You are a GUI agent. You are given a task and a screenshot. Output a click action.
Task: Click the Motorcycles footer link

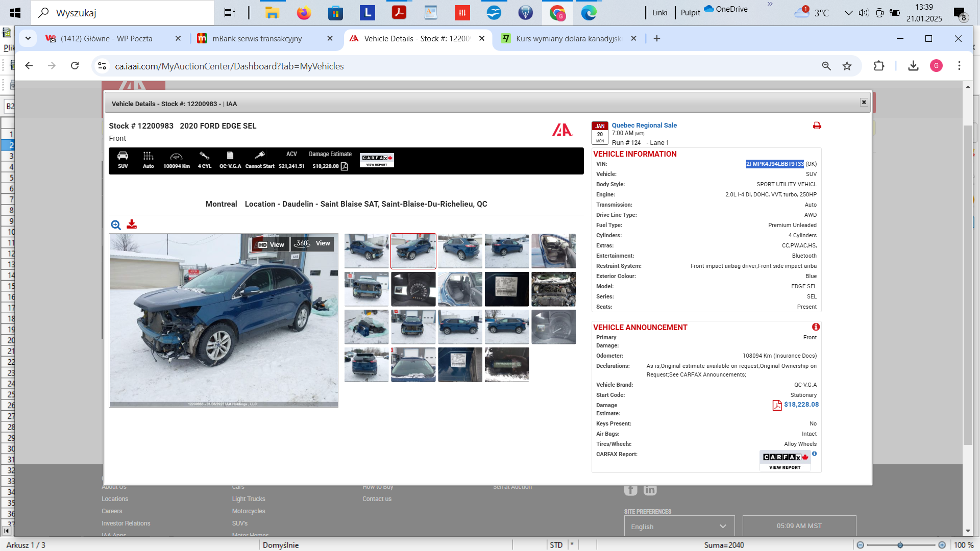[x=249, y=511]
